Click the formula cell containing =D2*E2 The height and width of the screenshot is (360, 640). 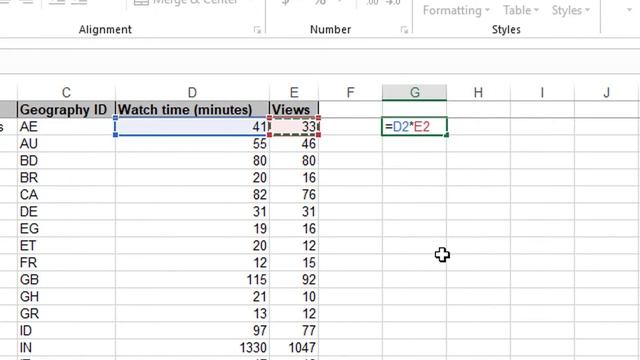point(414,127)
